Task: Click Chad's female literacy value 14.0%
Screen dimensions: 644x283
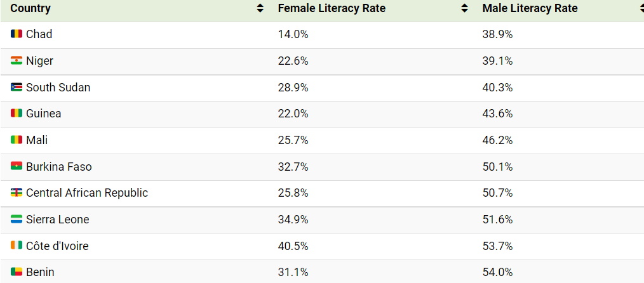Action: click(x=293, y=34)
